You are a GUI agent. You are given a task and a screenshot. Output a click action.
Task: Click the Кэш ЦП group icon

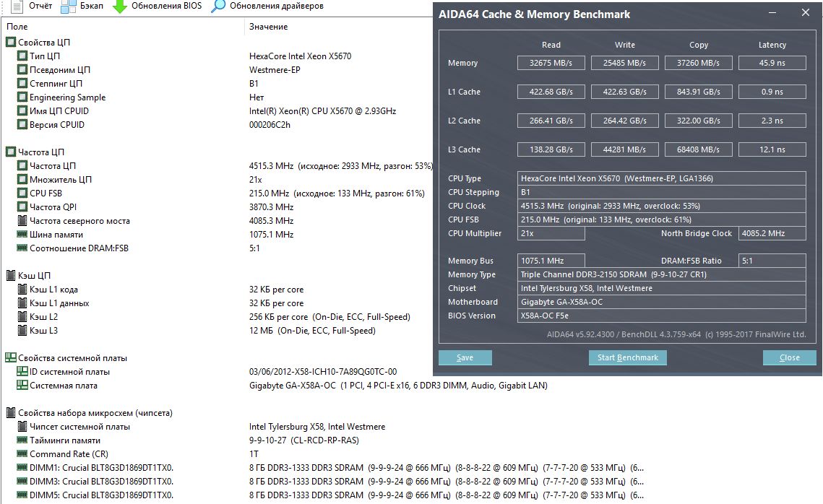11,275
